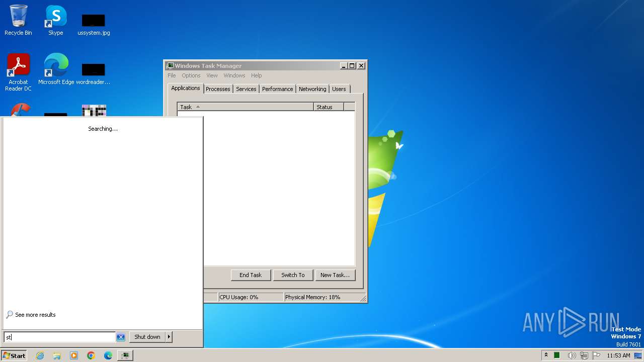
Task: Expand Shut down options arrow
Action: pyautogui.click(x=169, y=337)
